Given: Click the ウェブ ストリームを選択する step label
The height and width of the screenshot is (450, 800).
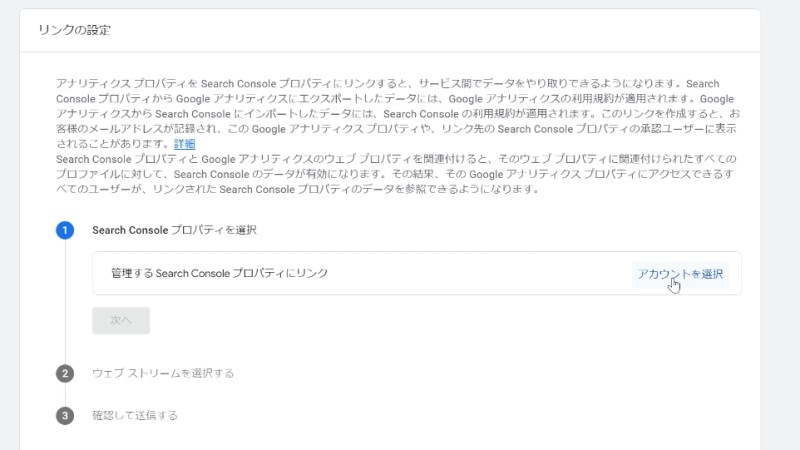Looking at the screenshot, I should click(163, 373).
